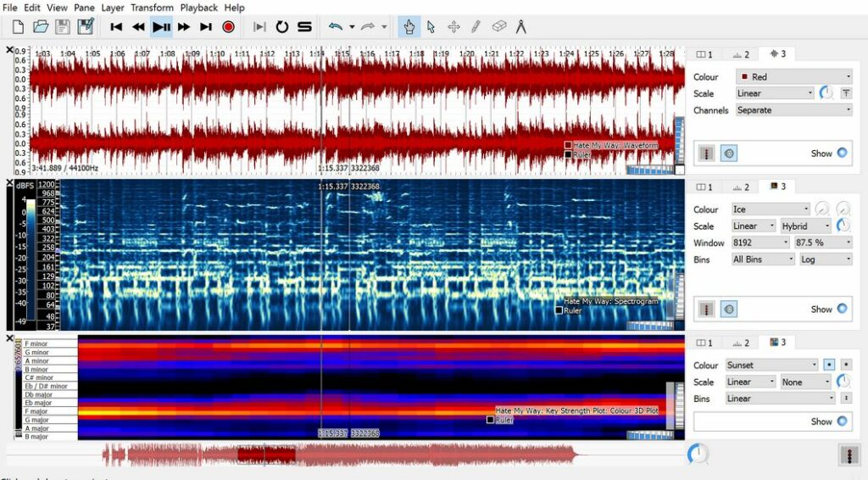Open the waveform Channels dropdown showing Separate

793,110
